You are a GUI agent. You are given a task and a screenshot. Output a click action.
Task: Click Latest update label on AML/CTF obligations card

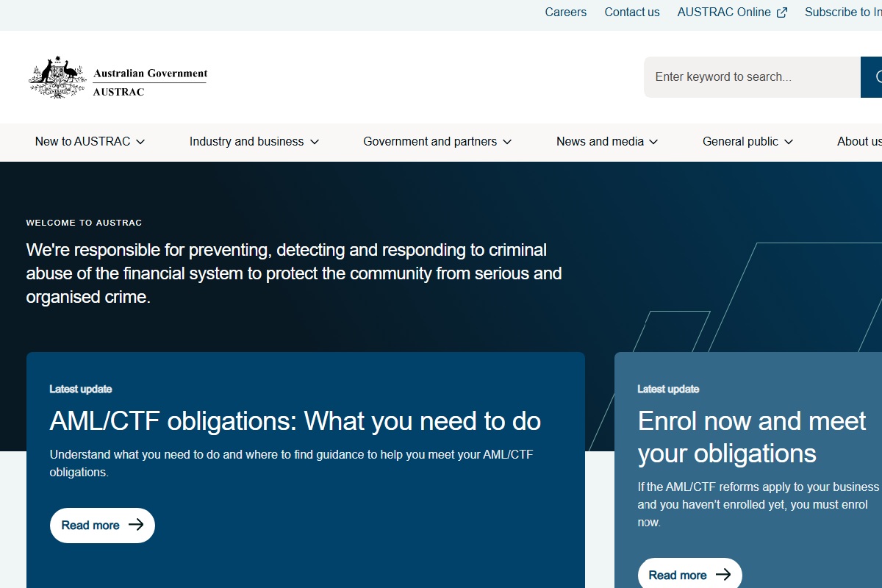[81, 389]
